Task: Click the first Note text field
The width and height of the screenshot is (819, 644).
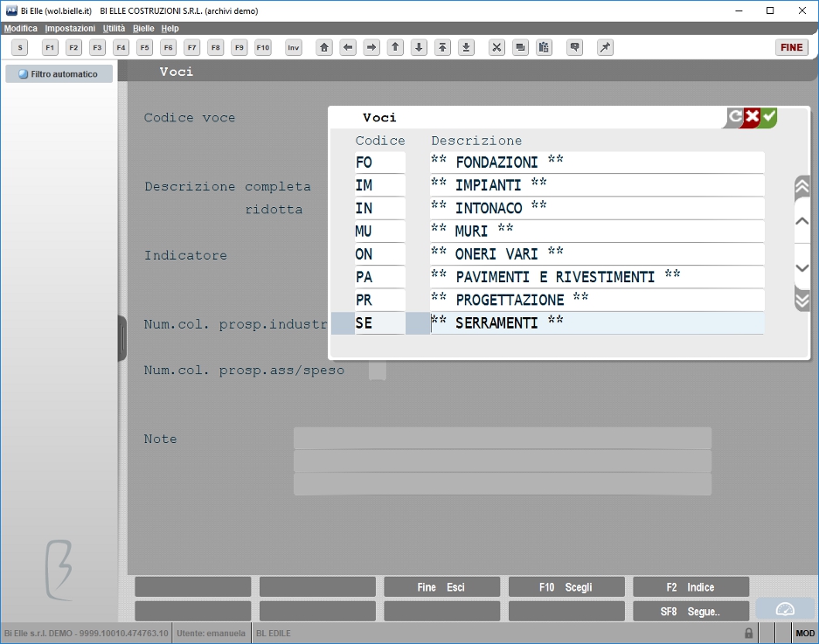Action: [x=503, y=438]
